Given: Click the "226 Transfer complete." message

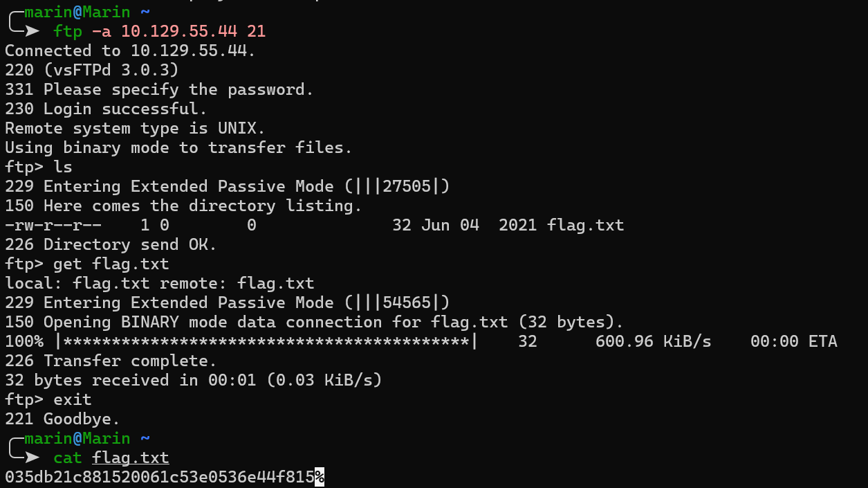Looking at the screenshot, I should [111, 361].
